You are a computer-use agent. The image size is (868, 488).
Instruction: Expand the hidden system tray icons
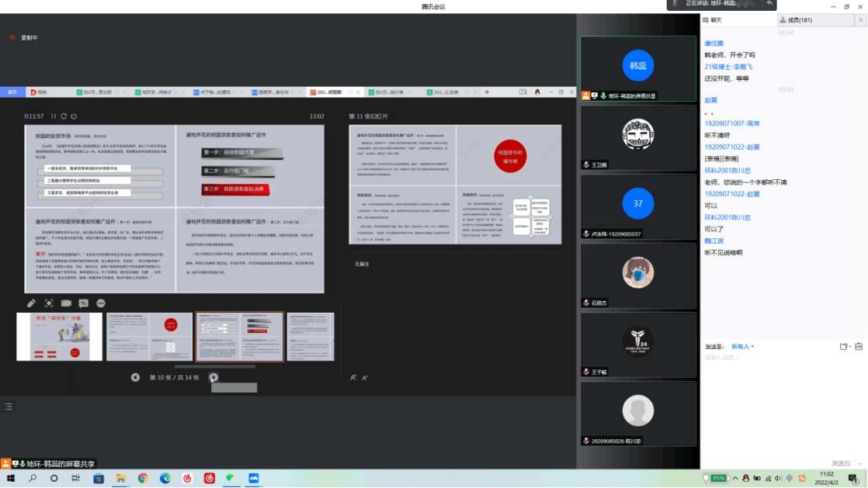click(x=734, y=479)
